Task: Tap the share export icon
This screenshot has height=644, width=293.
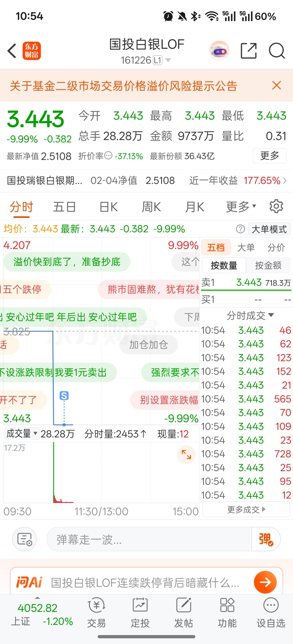Action: pos(249,51)
